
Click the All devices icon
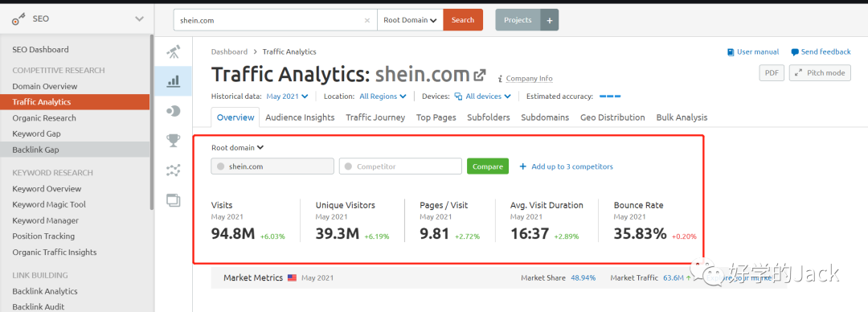(x=458, y=96)
